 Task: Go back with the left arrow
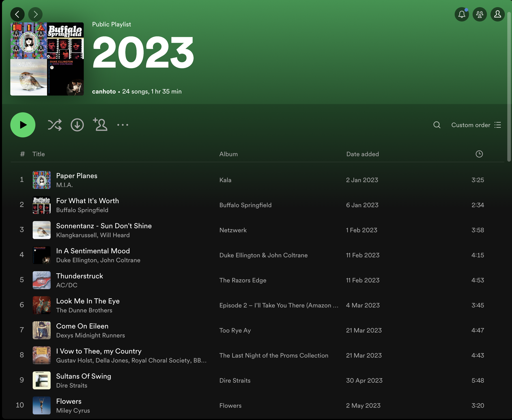tap(17, 14)
